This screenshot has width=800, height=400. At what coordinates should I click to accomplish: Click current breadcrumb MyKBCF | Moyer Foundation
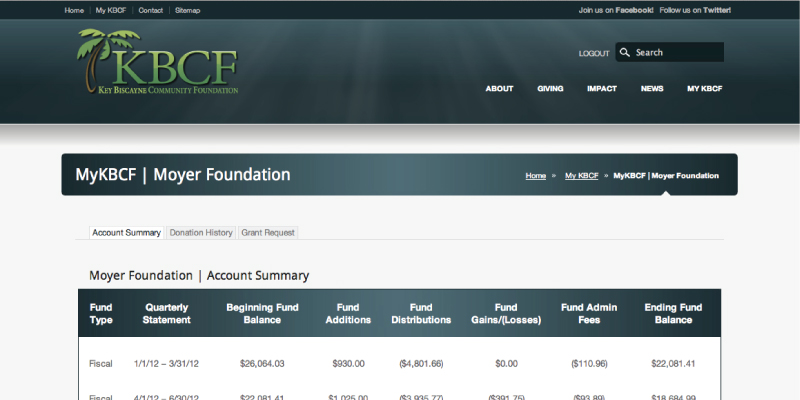666,176
